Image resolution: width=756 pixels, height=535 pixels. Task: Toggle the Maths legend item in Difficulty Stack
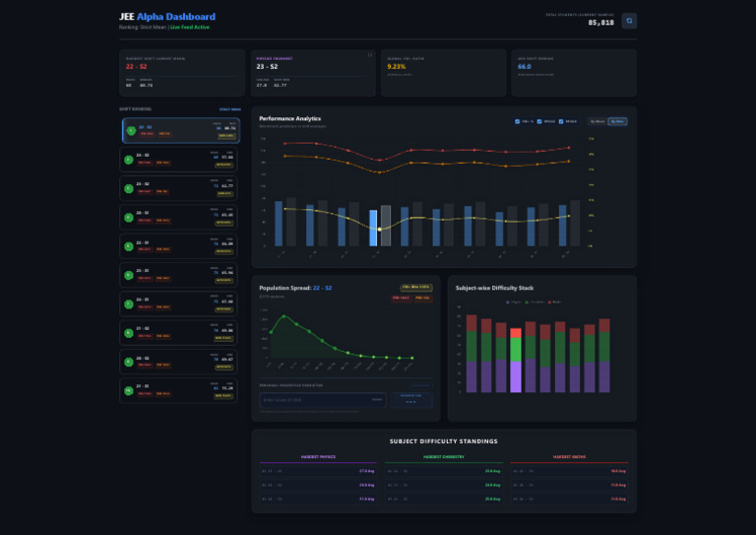click(x=554, y=302)
